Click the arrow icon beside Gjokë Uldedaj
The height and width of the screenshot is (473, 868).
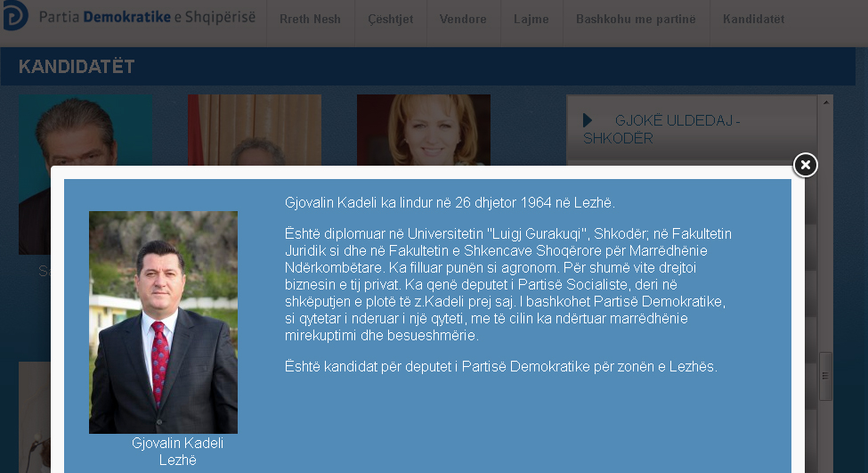point(588,120)
